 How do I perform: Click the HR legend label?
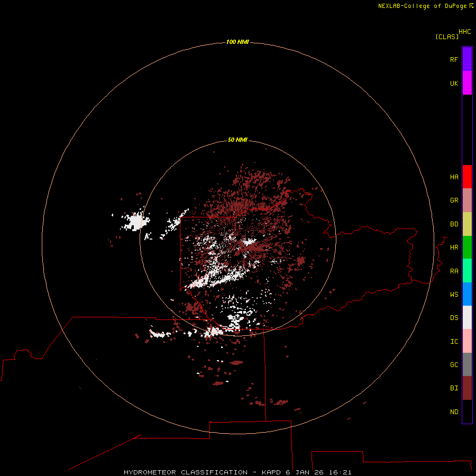454,248
